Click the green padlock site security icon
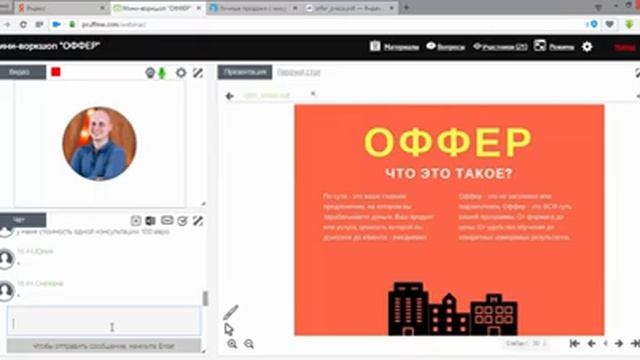640x360 pixels. (72, 24)
